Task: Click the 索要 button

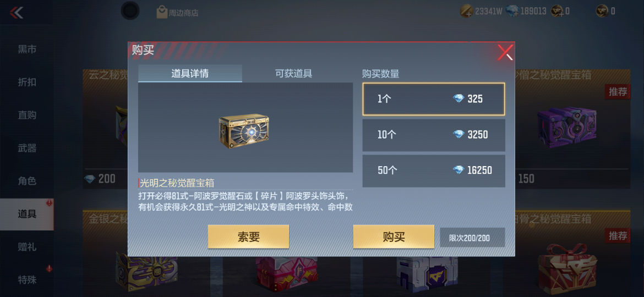Action: pyautogui.click(x=248, y=237)
